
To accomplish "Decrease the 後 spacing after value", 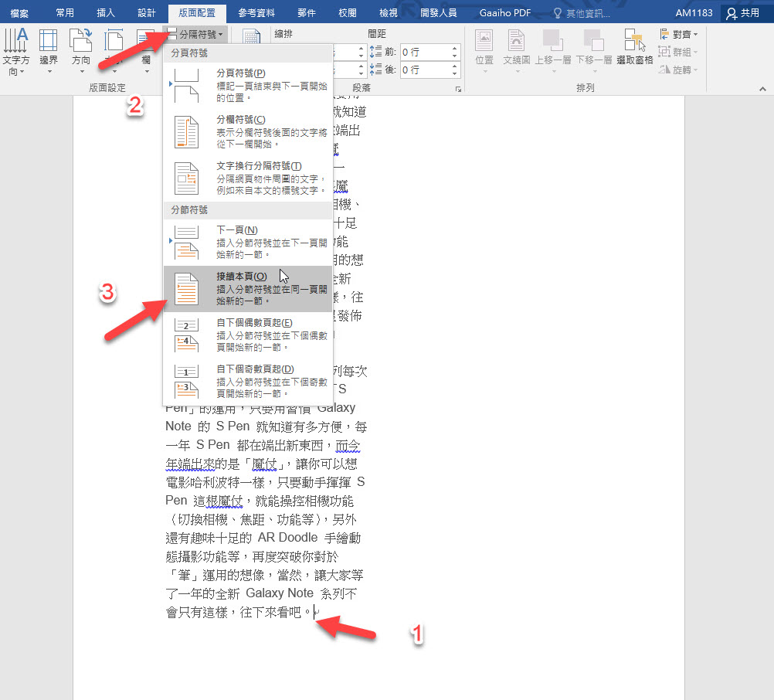I will 455,73.
